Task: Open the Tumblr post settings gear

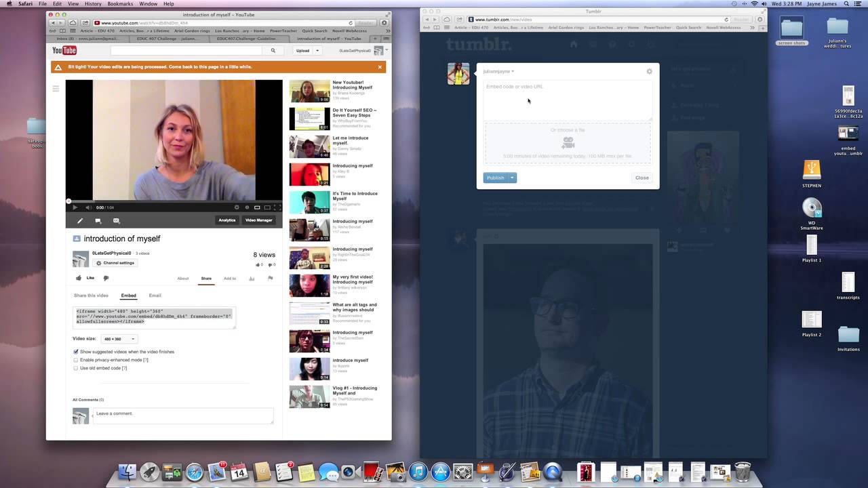Action: click(x=649, y=71)
